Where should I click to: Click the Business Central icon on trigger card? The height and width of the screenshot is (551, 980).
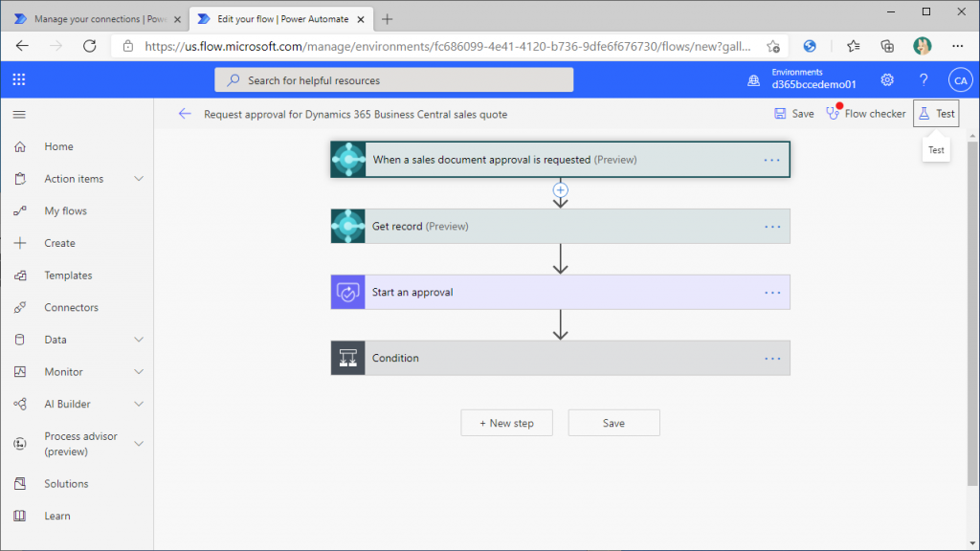click(348, 160)
